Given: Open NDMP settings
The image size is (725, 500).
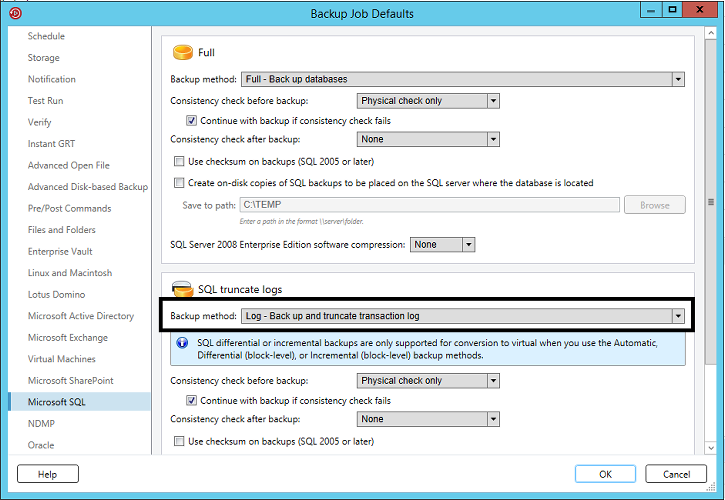Looking at the screenshot, I should coord(41,423).
